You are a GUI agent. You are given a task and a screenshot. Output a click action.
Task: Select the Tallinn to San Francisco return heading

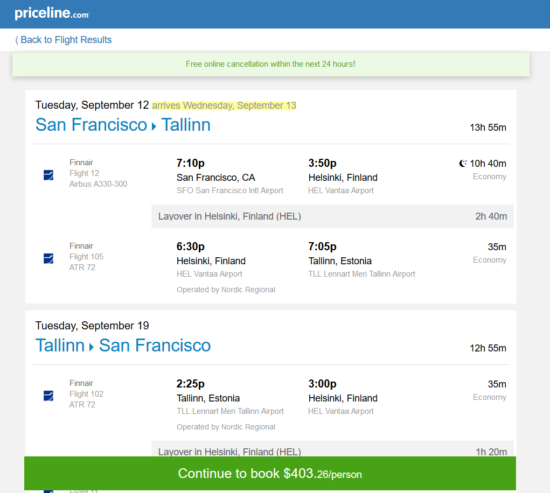(x=123, y=346)
